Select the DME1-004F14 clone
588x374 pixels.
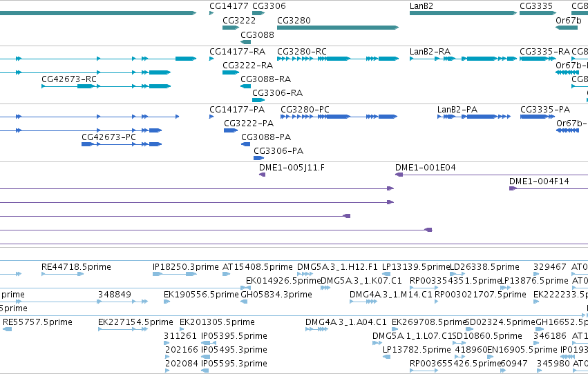click(548, 188)
